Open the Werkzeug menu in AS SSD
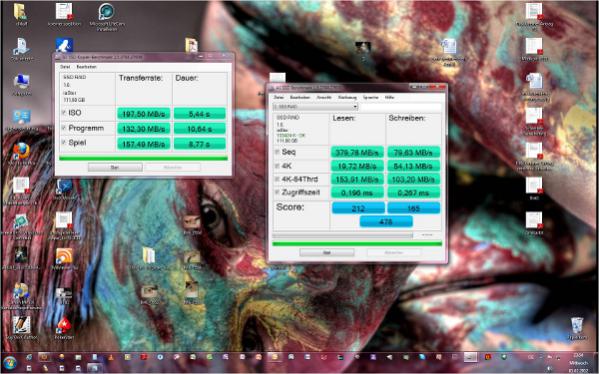 pyautogui.click(x=347, y=97)
